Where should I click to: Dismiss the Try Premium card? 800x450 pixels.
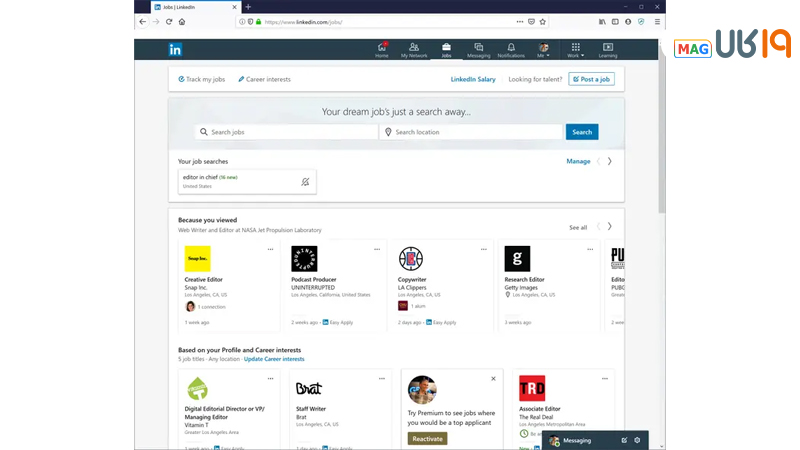(x=493, y=379)
